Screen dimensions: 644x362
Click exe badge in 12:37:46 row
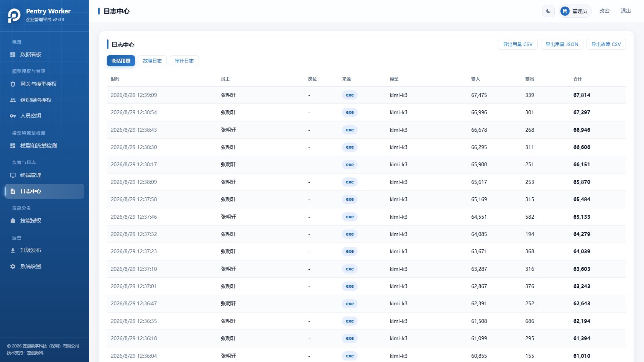point(350,217)
